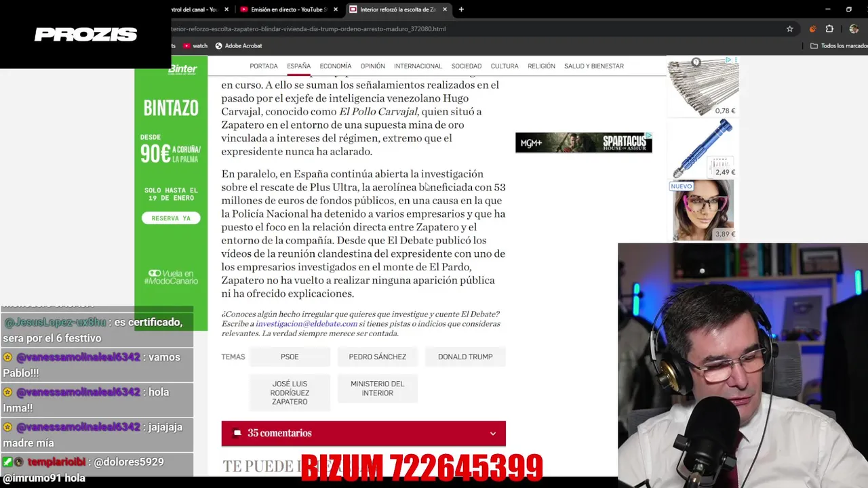Click the chevron on the comentarios bar
Viewport: 868px width, 488px height.
[x=493, y=434]
